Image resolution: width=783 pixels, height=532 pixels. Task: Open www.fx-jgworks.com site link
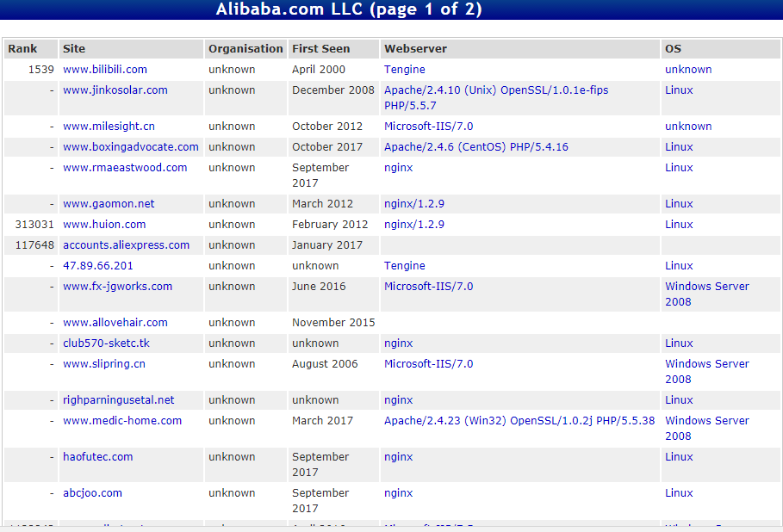[117, 287]
